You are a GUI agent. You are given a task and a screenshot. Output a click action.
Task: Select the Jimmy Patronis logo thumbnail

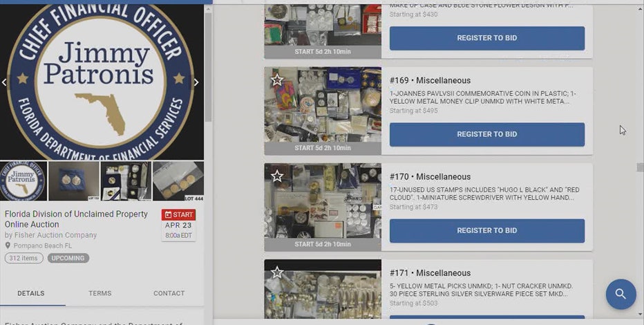click(x=23, y=181)
